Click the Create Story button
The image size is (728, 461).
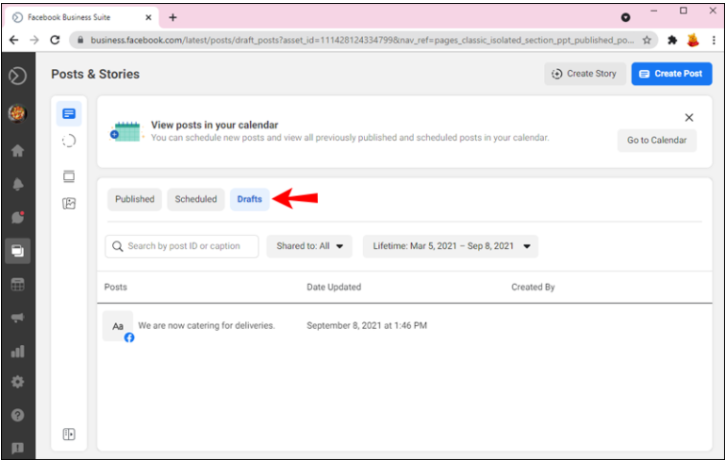point(585,74)
